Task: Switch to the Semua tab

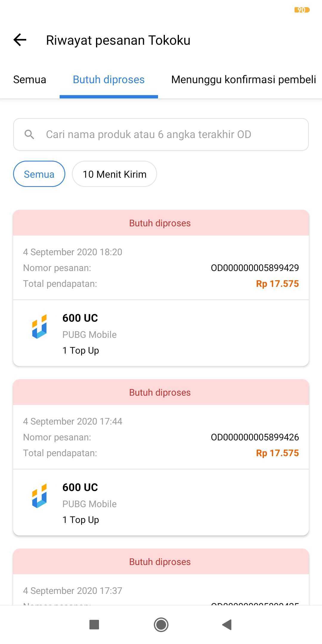Action: (x=30, y=80)
